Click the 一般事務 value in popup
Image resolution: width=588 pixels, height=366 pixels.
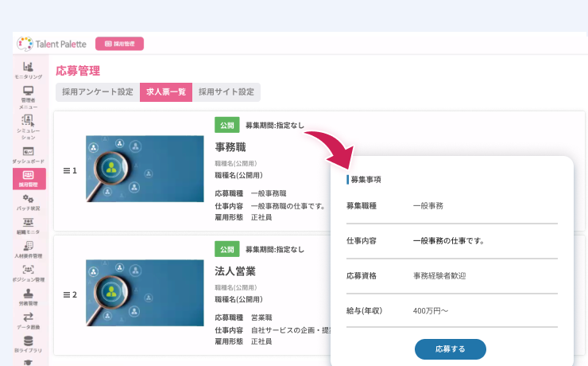pos(428,206)
